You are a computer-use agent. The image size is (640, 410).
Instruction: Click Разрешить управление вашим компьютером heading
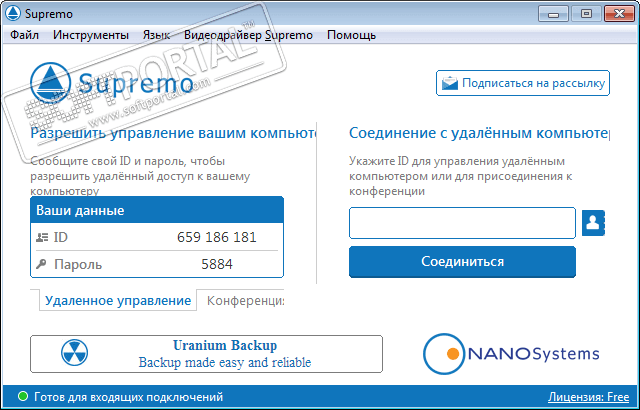[173, 133]
